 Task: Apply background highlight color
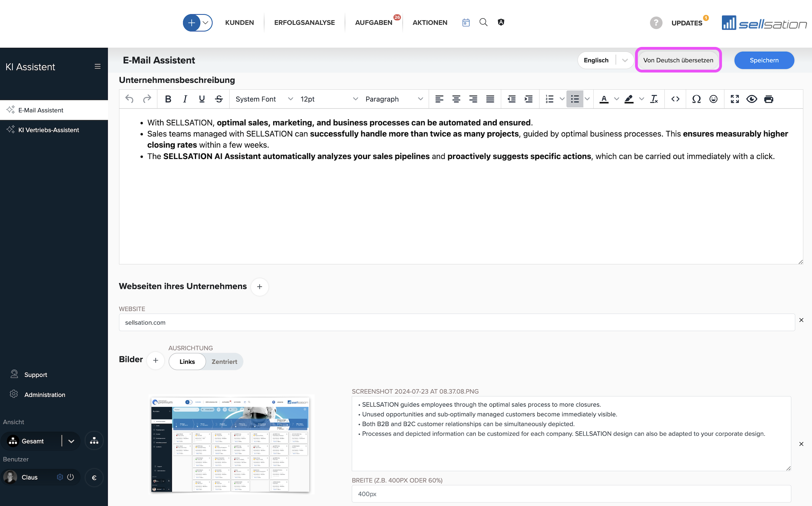[629, 99]
